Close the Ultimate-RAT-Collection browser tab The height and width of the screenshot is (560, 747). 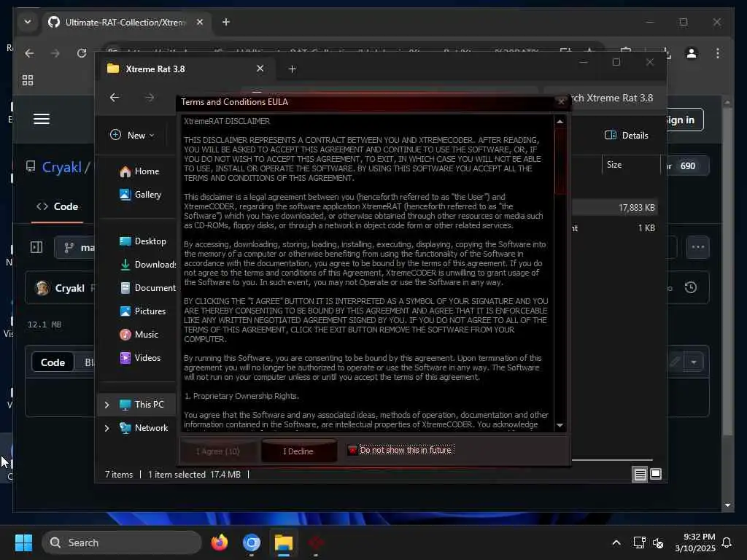200,22
